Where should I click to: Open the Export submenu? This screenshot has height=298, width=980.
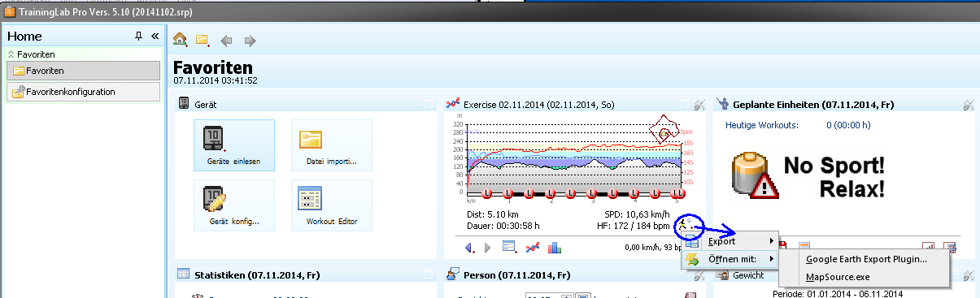(x=729, y=241)
